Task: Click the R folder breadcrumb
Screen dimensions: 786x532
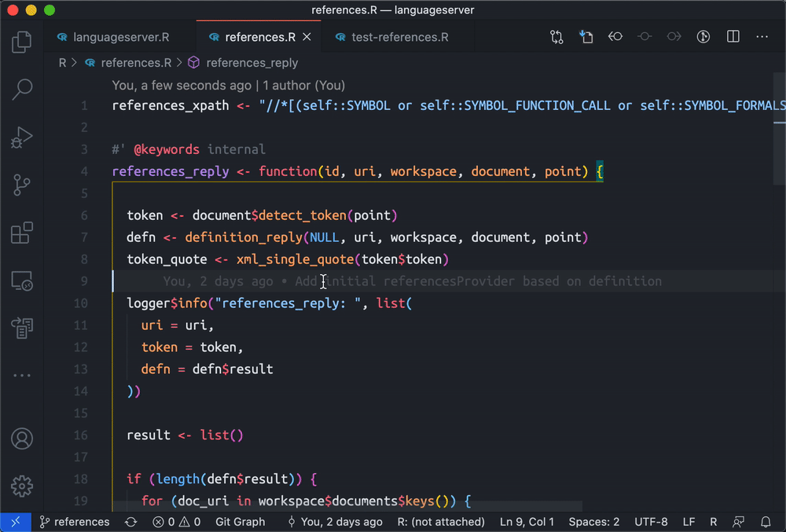Action: click(62, 63)
